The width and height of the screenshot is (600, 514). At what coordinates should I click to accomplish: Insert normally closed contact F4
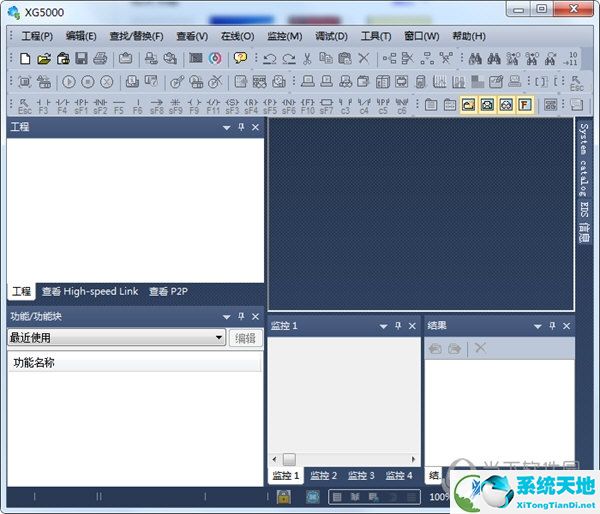click(x=62, y=106)
